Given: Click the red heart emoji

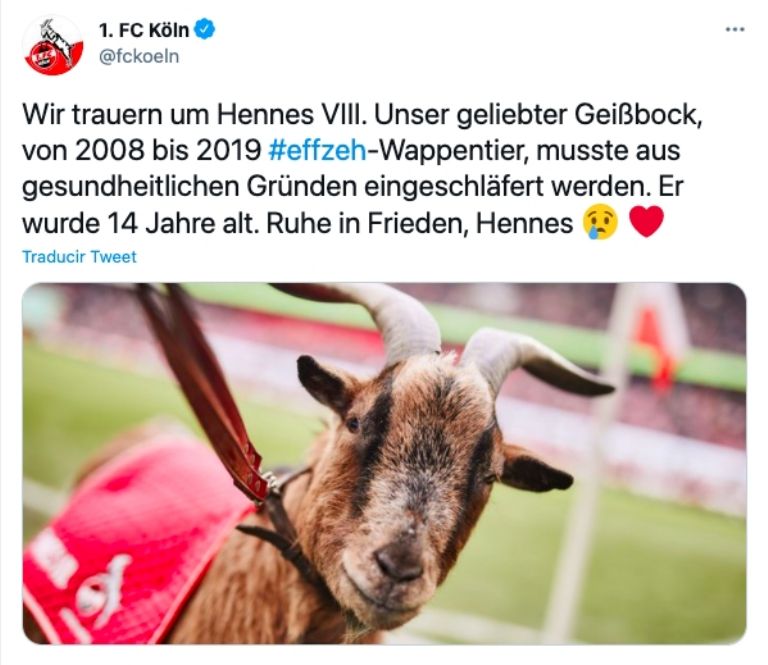Looking at the screenshot, I should [x=646, y=221].
